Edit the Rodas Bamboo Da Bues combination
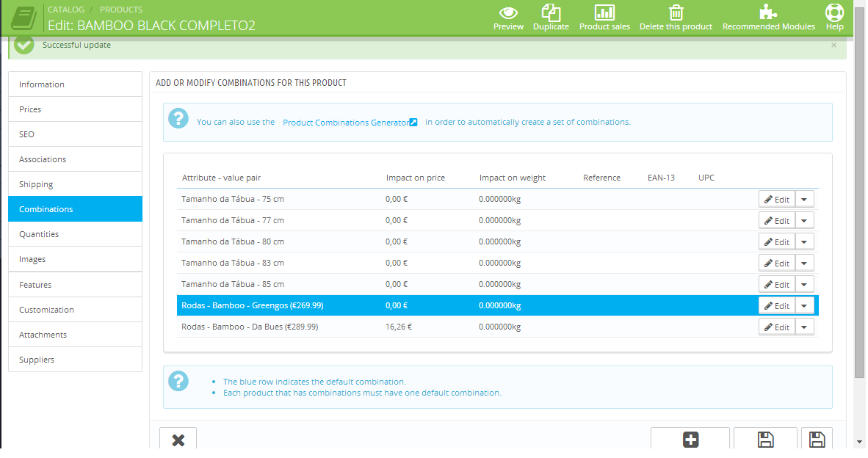The width and height of the screenshot is (868, 458). [777, 327]
